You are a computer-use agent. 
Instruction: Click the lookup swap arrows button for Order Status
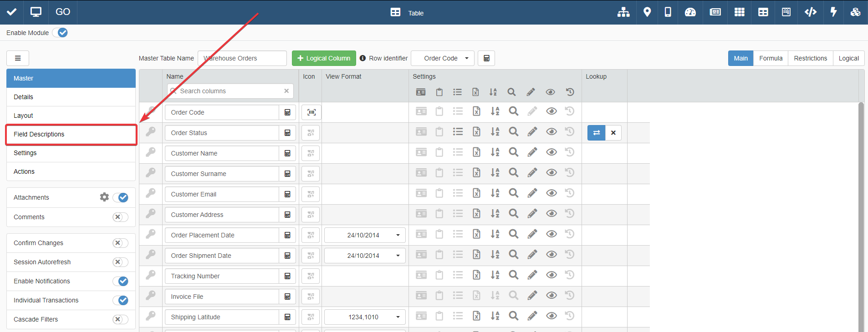point(596,133)
